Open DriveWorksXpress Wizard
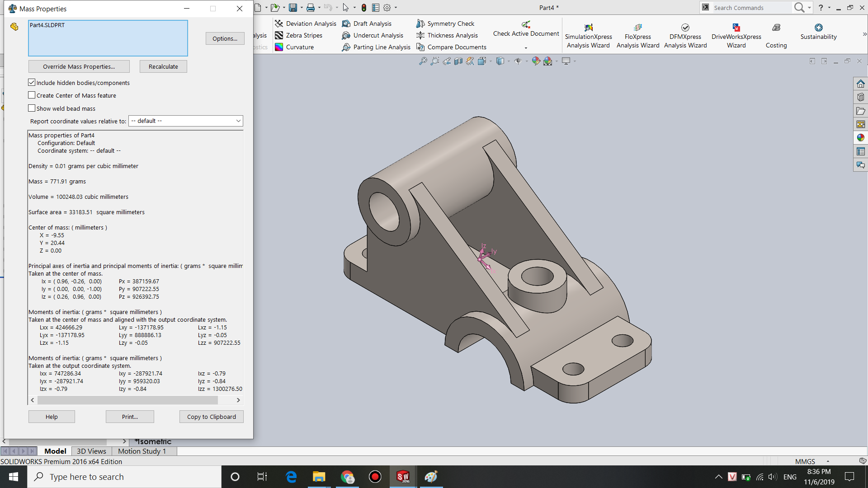 (x=736, y=36)
